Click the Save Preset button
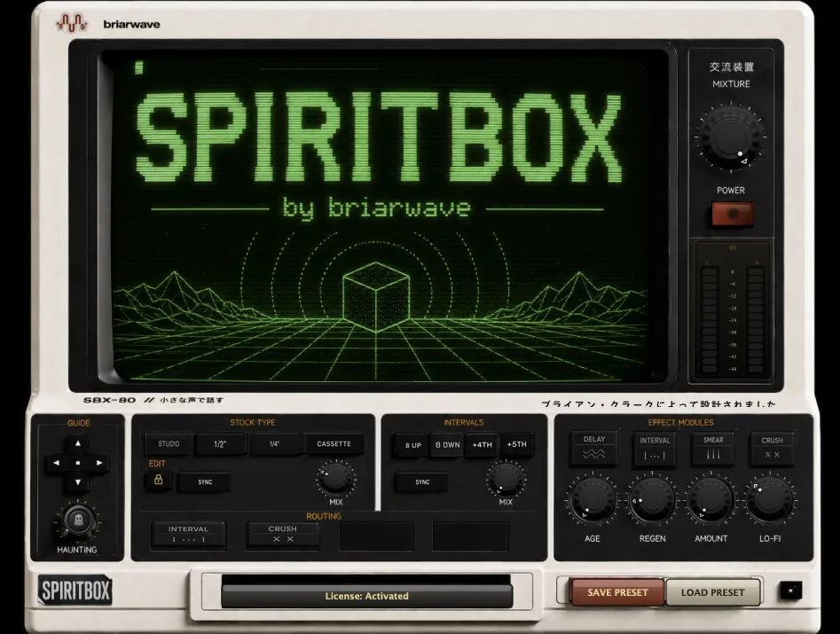Screen dimensions: 840x634 [617, 592]
